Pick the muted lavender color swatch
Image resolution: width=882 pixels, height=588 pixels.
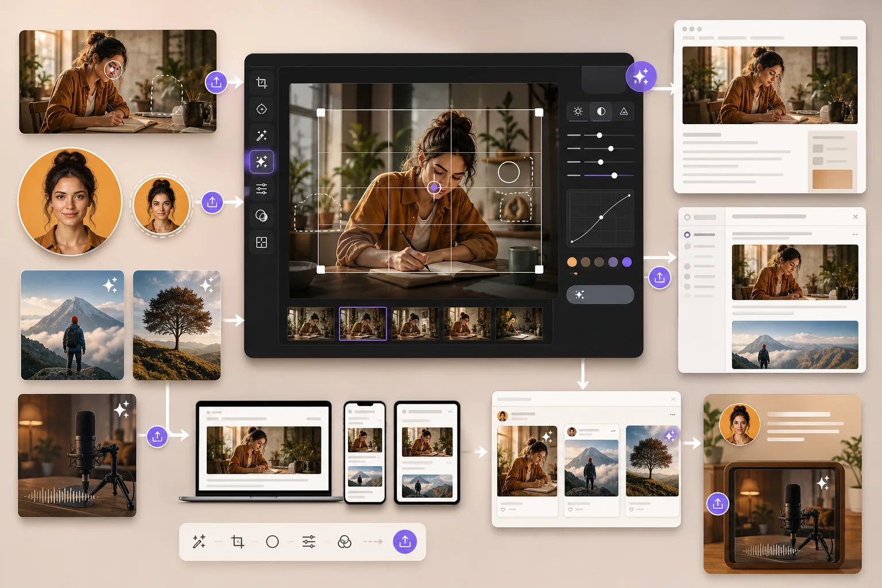pyautogui.click(x=613, y=262)
